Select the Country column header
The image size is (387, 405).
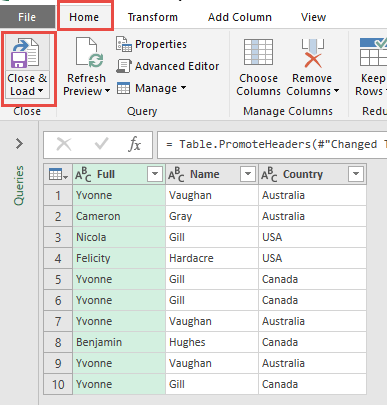[312, 174]
